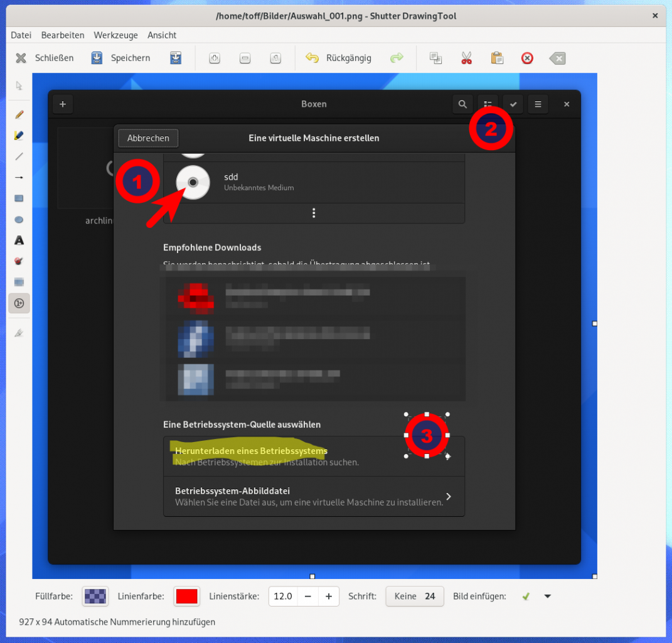
Task: Select the automatic numbering tool
Action: click(19, 303)
